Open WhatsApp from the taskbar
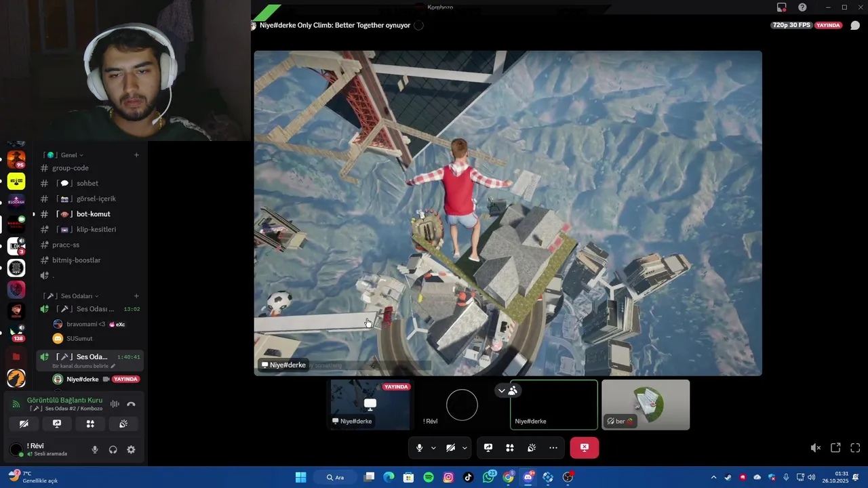The image size is (868, 488). click(488, 477)
